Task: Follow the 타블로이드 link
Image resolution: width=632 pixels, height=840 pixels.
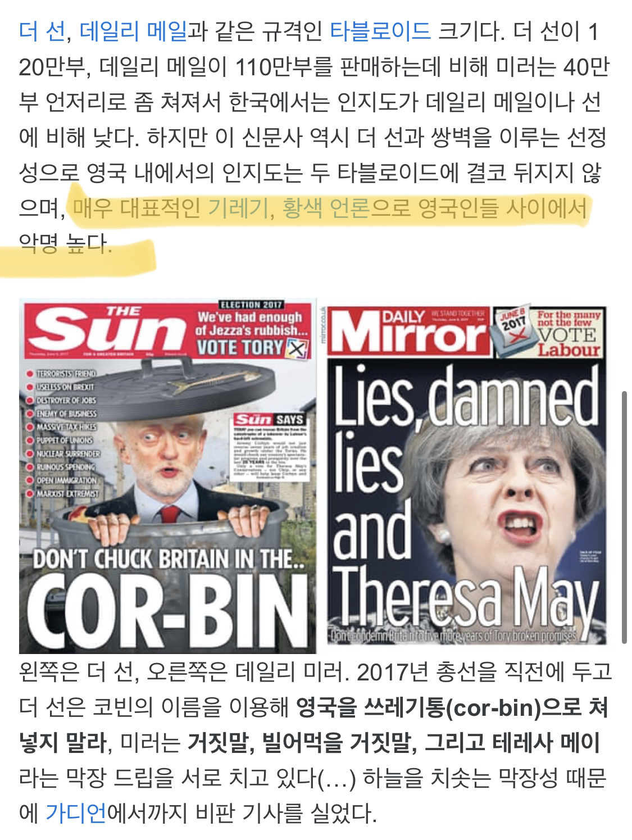Action: [x=380, y=31]
